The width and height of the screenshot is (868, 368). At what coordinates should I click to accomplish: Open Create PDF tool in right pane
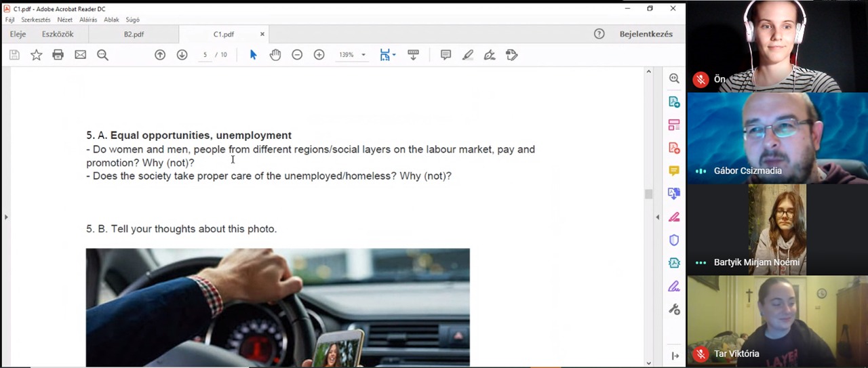[674, 148]
